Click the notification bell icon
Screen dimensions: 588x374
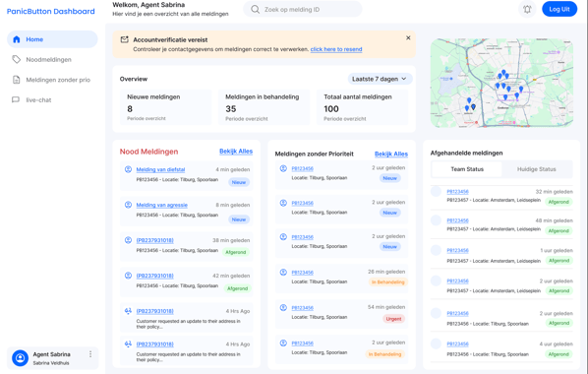(x=527, y=10)
